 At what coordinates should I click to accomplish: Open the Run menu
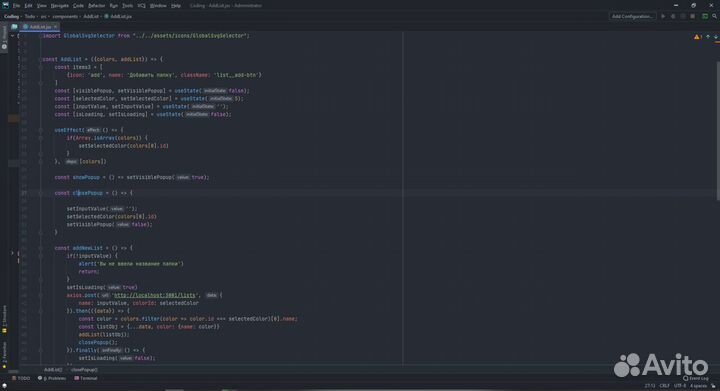click(x=113, y=6)
